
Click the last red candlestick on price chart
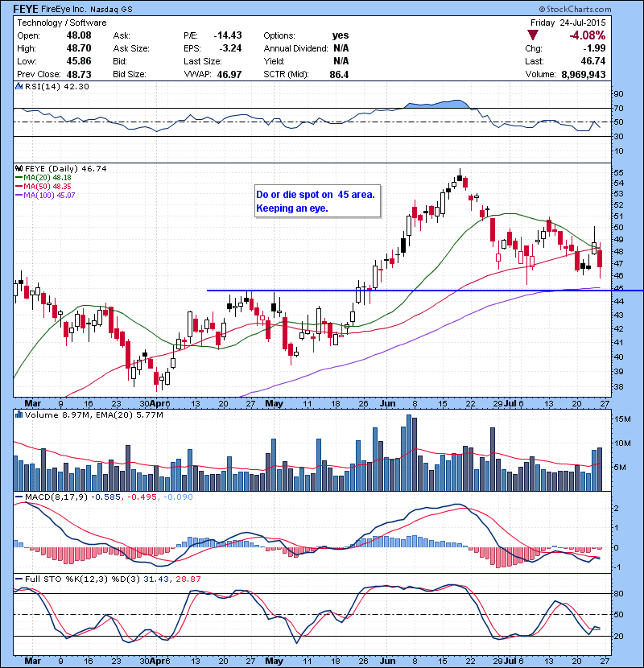tap(600, 259)
